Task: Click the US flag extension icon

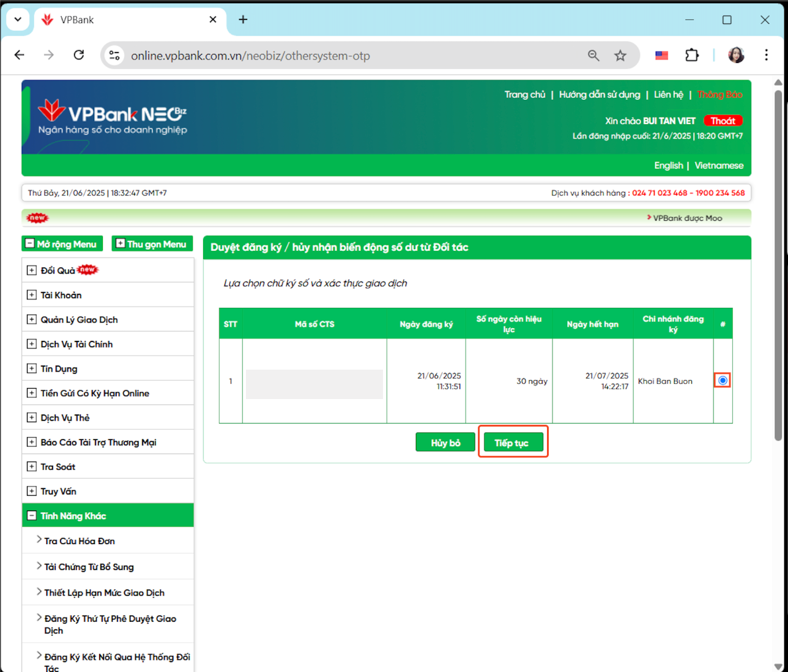Action: 661,56
